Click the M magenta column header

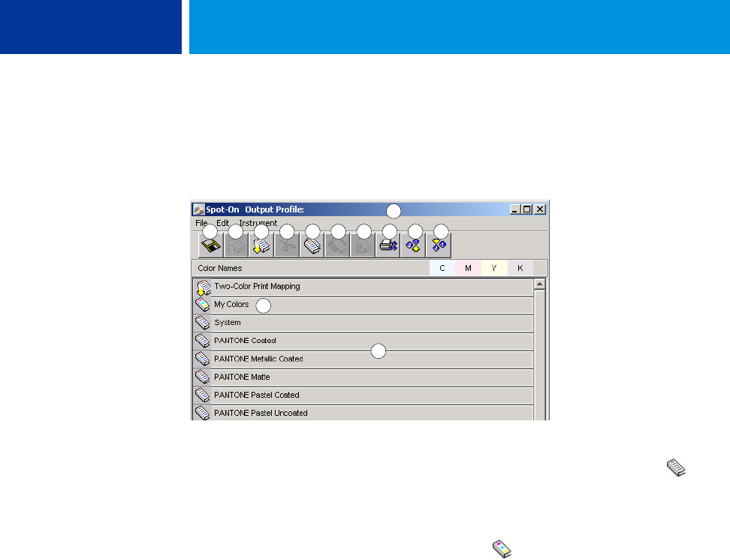click(469, 268)
